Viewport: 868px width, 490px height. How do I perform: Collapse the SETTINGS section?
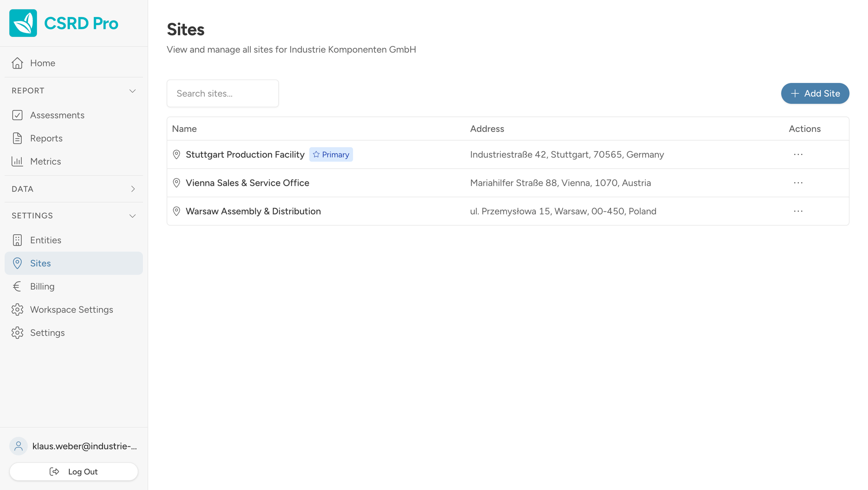pos(133,216)
